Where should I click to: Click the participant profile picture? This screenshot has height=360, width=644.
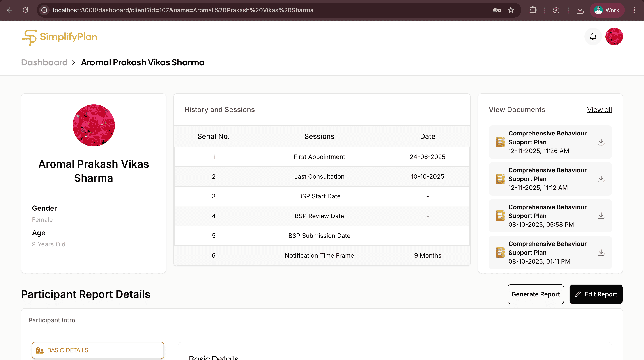coord(94,125)
